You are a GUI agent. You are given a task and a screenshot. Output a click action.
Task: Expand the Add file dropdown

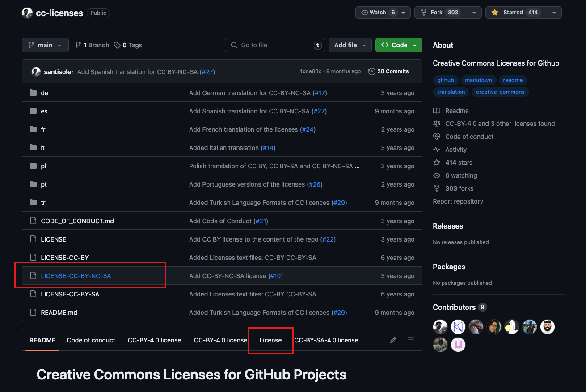click(350, 45)
